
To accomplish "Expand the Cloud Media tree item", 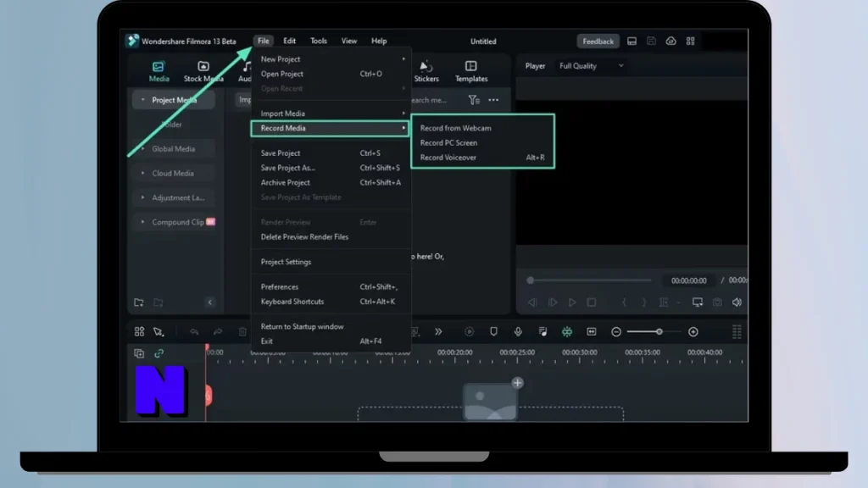I will tap(142, 173).
